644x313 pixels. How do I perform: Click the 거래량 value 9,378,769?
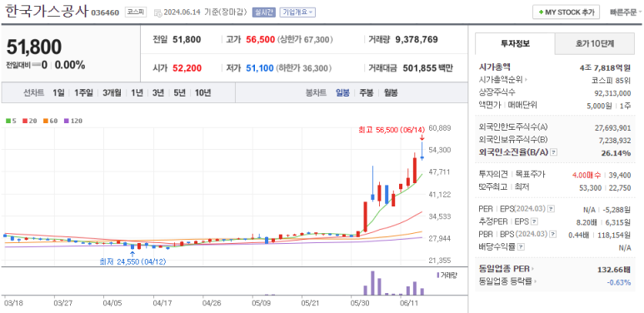[417, 40]
